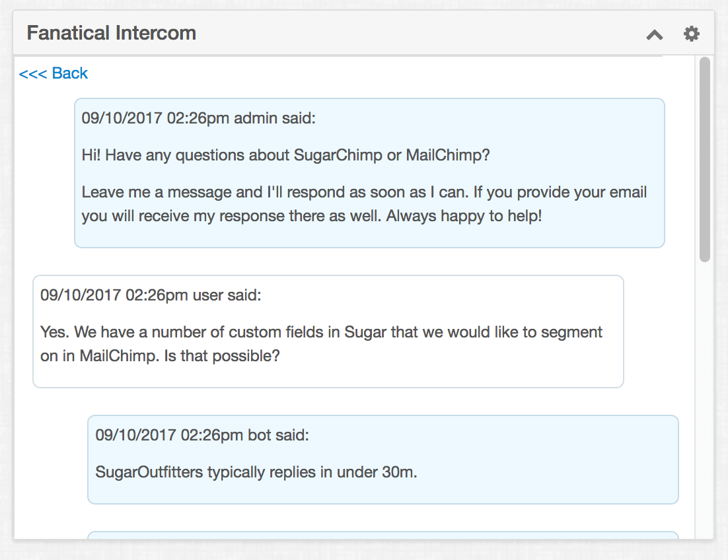Select the admin greeting message bubble
This screenshot has height=560, width=728.
click(369, 172)
